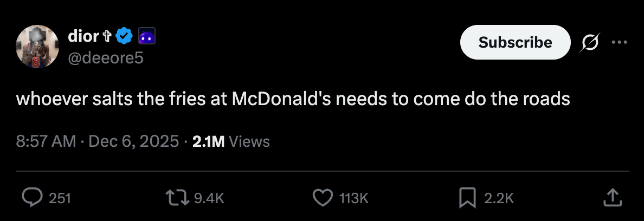Click the 9.4K reposts count

pyautogui.click(x=209, y=198)
